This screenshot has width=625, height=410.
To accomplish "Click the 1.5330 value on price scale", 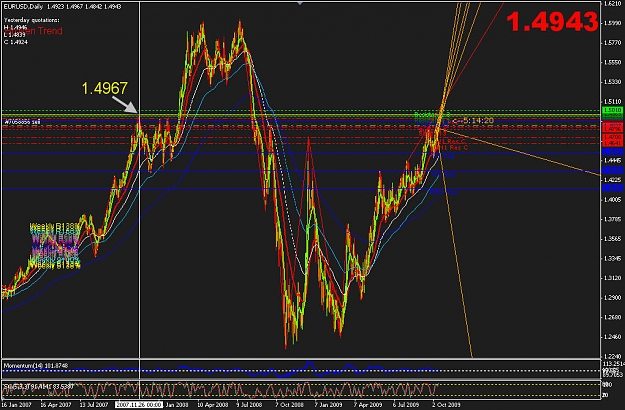I will coord(613,82).
